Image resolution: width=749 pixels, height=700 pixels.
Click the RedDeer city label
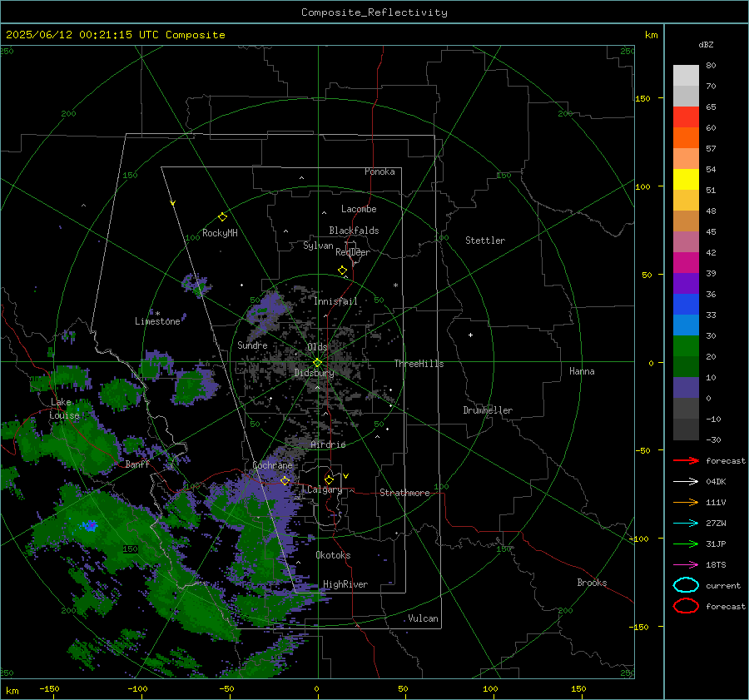[353, 252]
